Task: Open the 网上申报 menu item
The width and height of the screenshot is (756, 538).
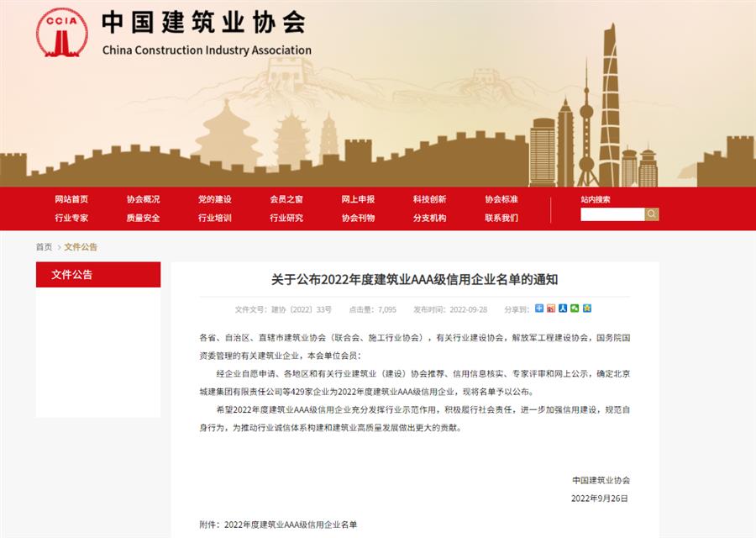Action: click(359, 199)
